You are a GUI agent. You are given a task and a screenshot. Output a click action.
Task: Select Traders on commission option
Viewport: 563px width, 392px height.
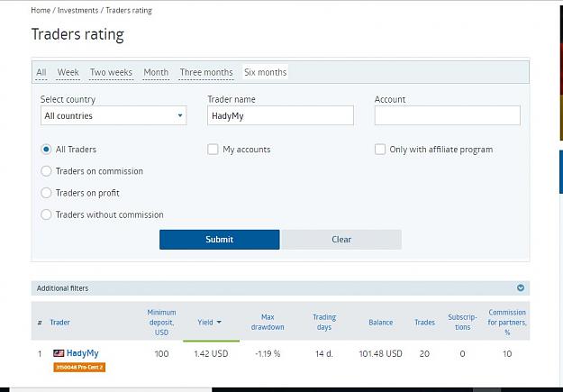(46, 171)
